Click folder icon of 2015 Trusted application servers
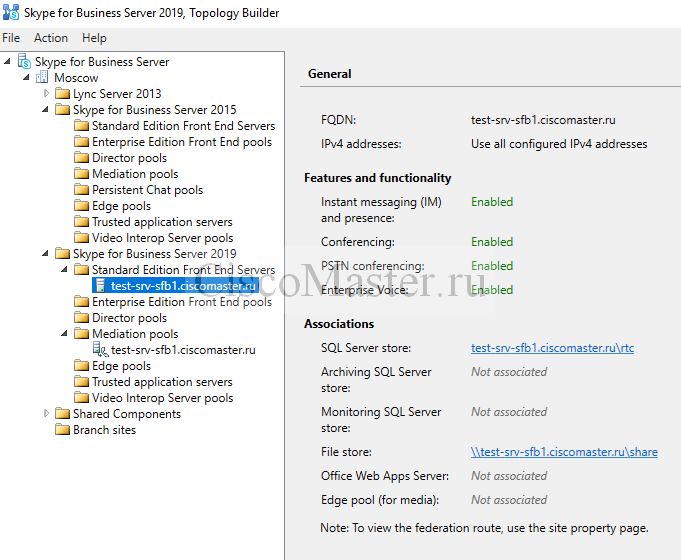681x560 pixels. pos(81,222)
